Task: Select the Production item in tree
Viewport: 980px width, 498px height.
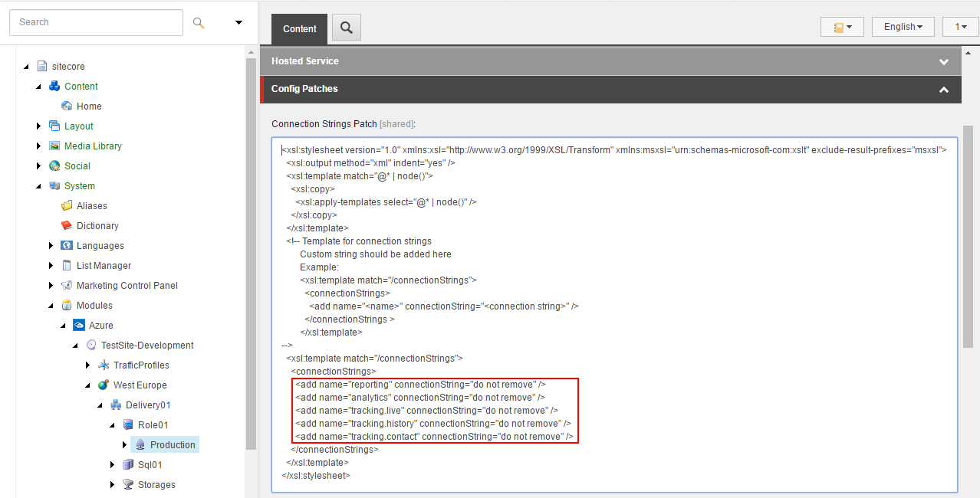Action: [173, 444]
